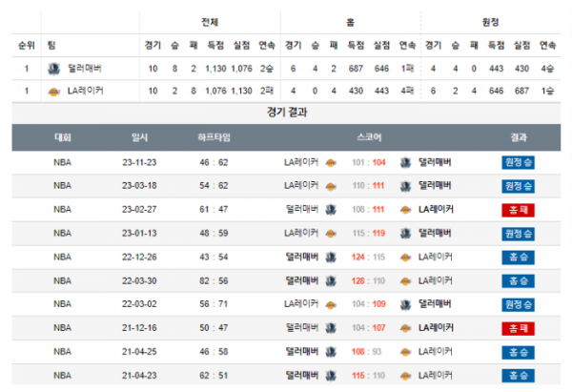
Task: Click the 경기 결과 section title
Action: (287, 112)
